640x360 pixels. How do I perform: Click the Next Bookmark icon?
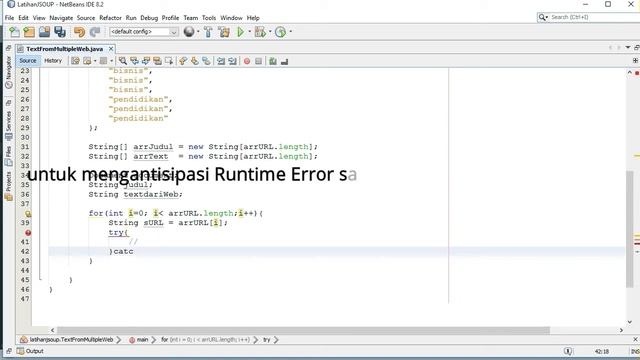[x=195, y=61]
